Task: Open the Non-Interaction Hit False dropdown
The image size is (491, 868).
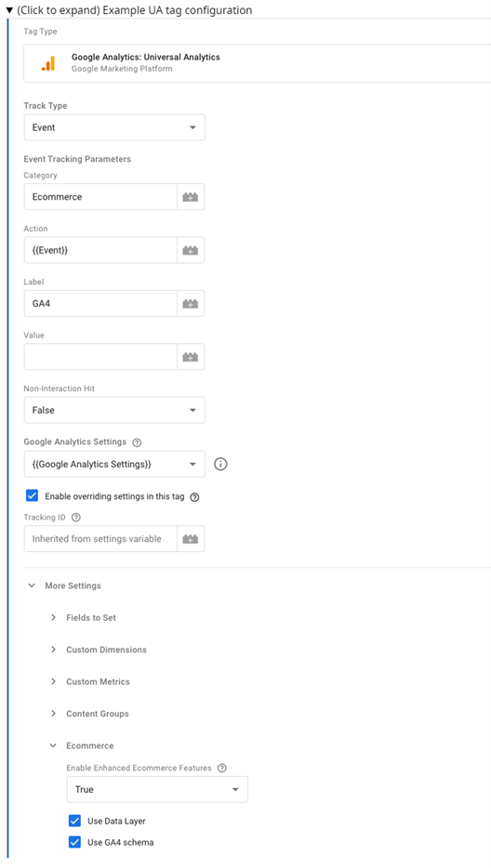Action: click(x=114, y=410)
